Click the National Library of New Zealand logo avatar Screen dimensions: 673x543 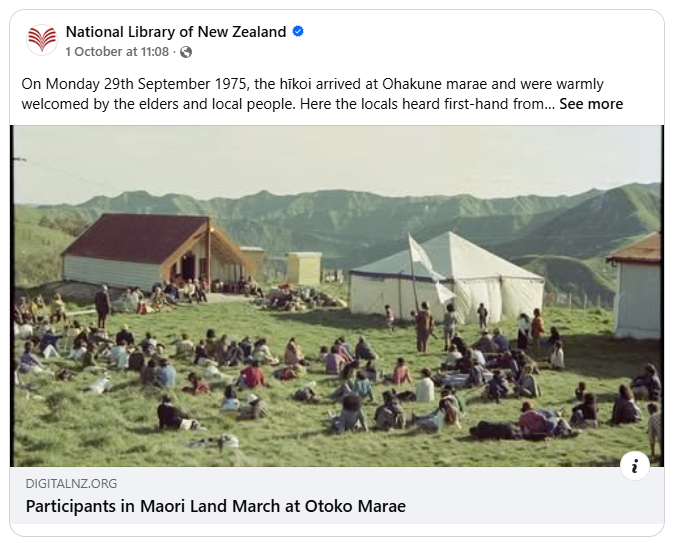[x=42, y=41]
